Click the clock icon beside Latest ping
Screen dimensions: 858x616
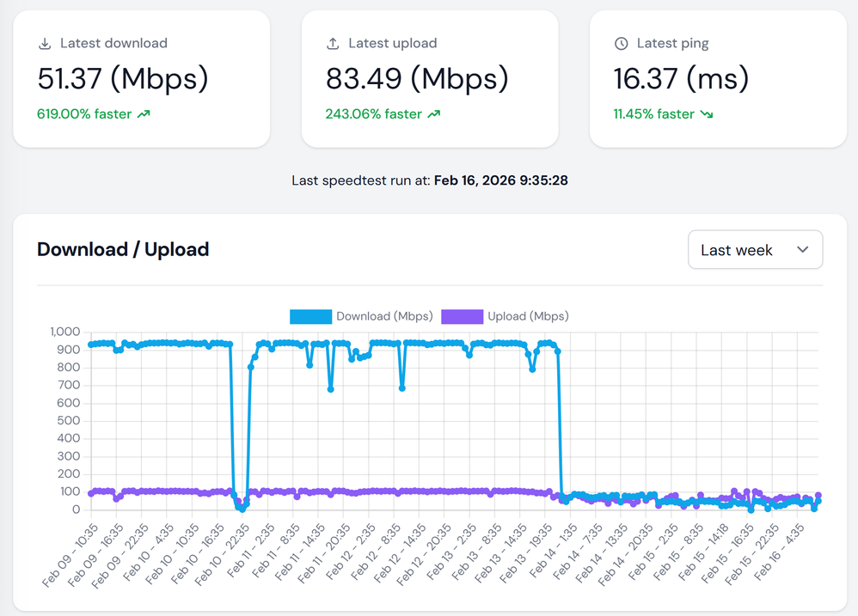point(621,44)
